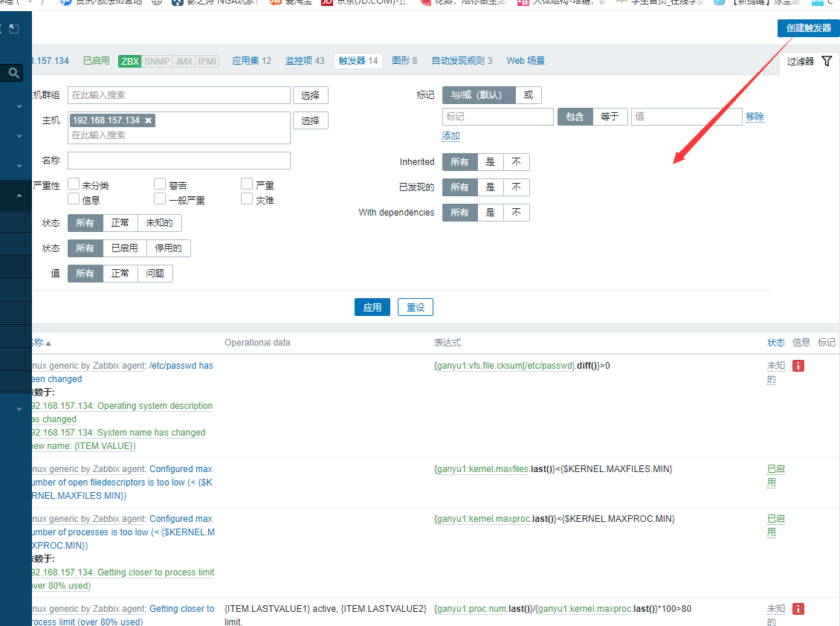The image size is (840, 626).
Task: Click the name column sort arrow
Action: pyautogui.click(x=48, y=343)
